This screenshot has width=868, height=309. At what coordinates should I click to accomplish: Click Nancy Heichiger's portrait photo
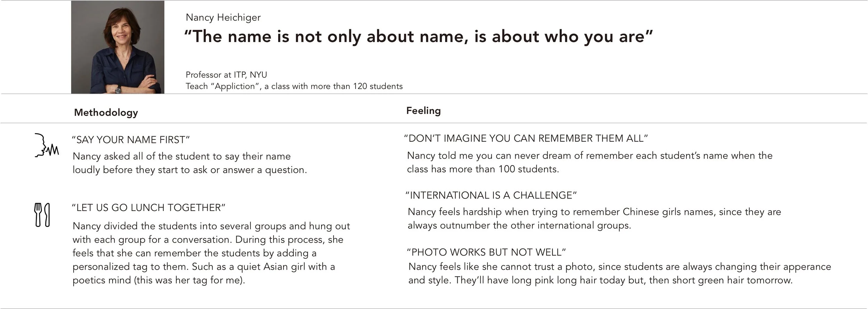pos(118,47)
